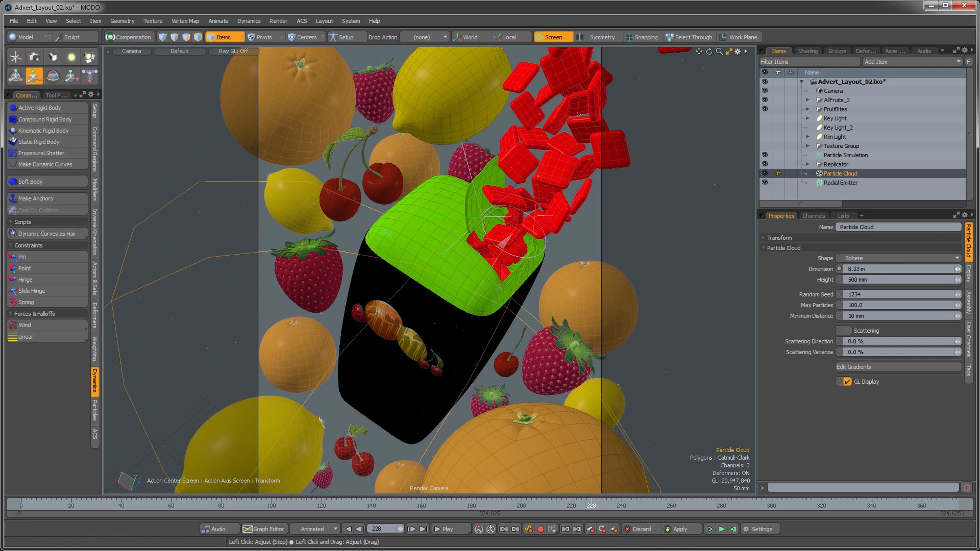Click the red record keyframe icon
The height and width of the screenshot is (551, 980).
[x=540, y=529]
